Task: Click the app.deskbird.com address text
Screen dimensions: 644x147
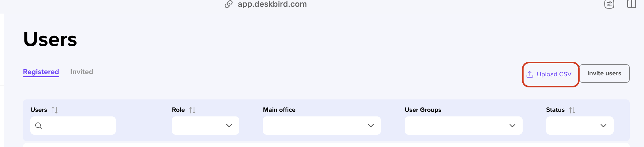Action: [272, 4]
